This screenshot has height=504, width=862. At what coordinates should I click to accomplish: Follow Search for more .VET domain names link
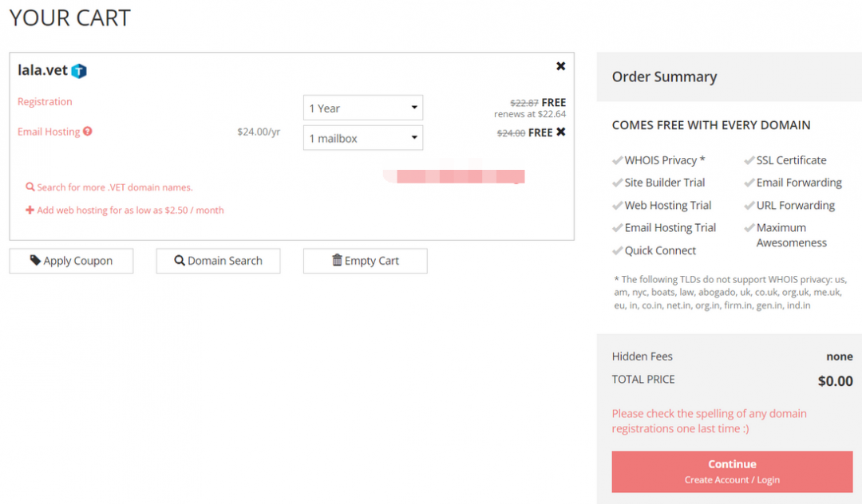click(x=114, y=187)
